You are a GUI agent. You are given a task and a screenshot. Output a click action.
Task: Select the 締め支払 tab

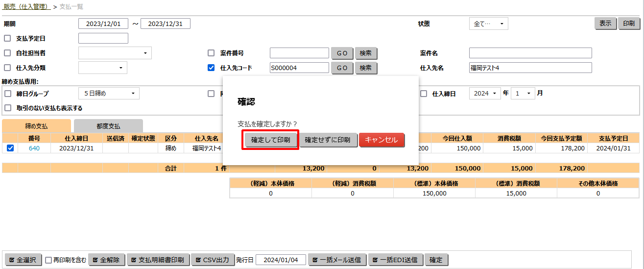(x=36, y=126)
